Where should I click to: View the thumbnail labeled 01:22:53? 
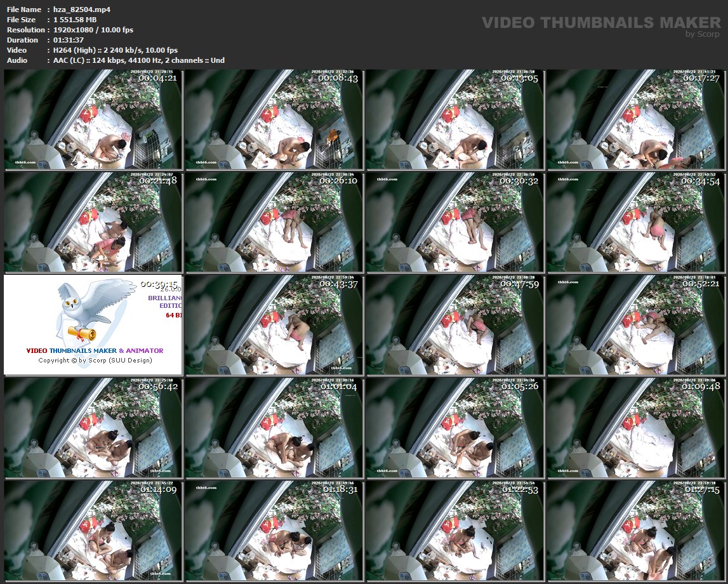(x=454, y=531)
